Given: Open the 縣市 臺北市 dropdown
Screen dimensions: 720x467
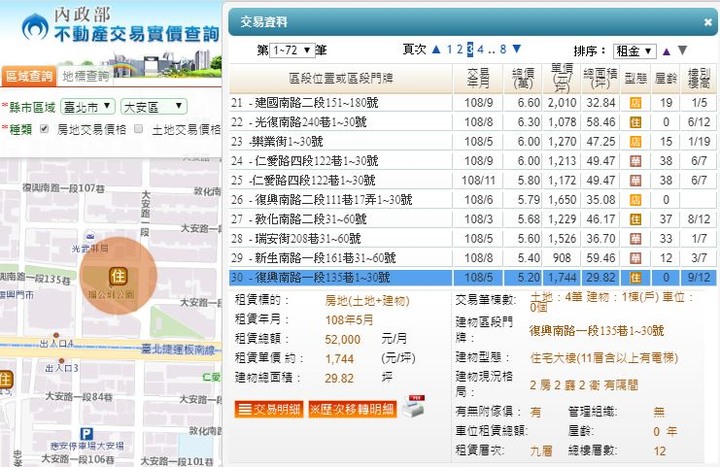Looking at the screenshot, I should click(87, 107).
